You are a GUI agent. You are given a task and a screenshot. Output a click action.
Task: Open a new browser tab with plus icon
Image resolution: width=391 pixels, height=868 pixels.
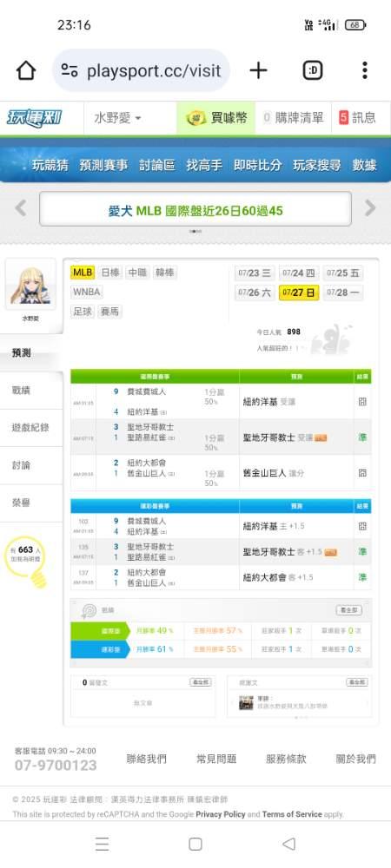pyautogui.click(x=258, y=70)
